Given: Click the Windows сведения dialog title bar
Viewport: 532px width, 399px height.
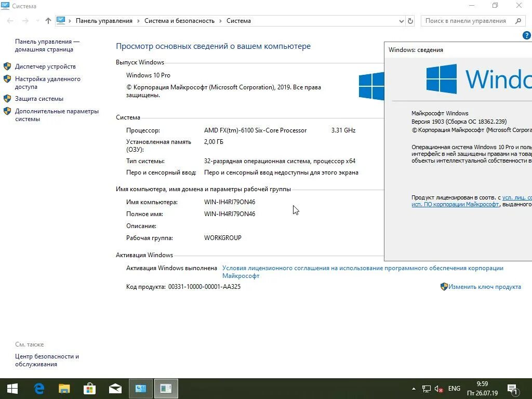Looking at the screenshot, I should coord(458,50).
